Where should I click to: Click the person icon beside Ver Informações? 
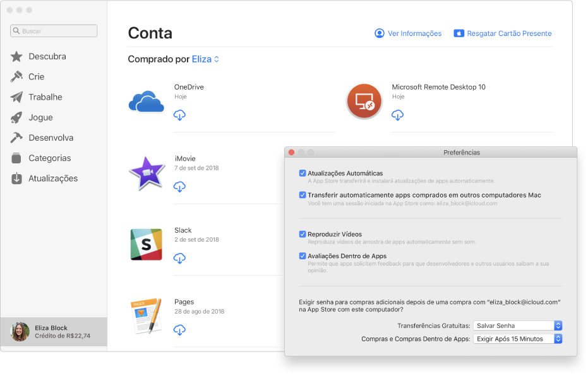(380, 33)
